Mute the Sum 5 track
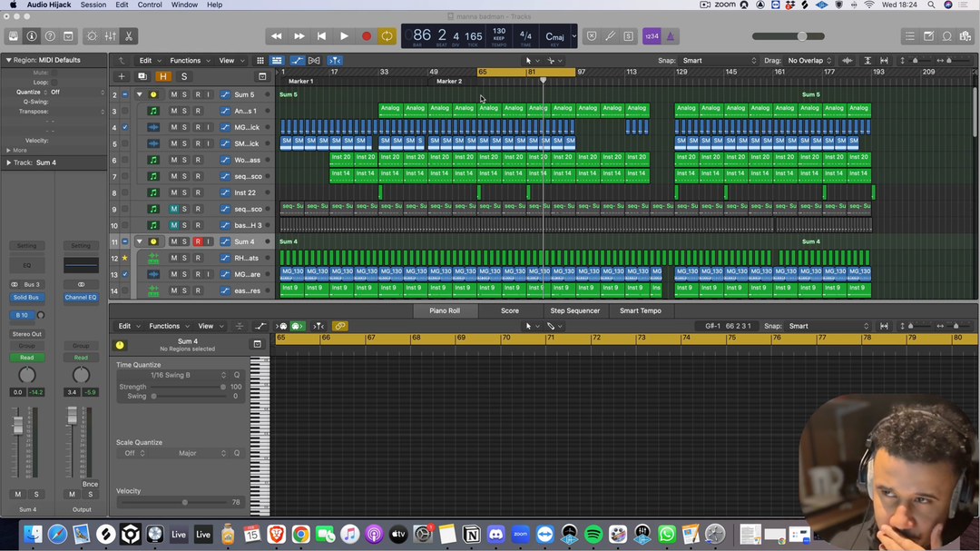The height and width of the screenshot is (551, 980). click(174, 94)
